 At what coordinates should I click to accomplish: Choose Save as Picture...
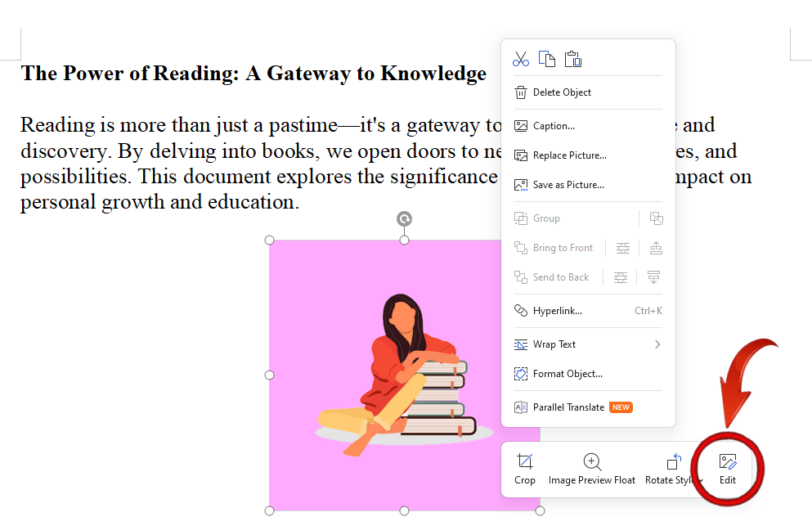pyautogui.click(x=588, y=185)
